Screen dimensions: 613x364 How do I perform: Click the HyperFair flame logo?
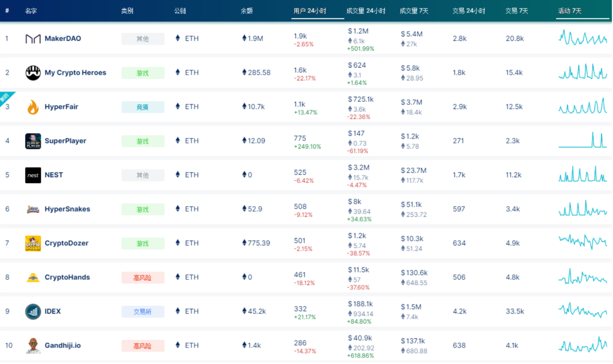point(33,107)
